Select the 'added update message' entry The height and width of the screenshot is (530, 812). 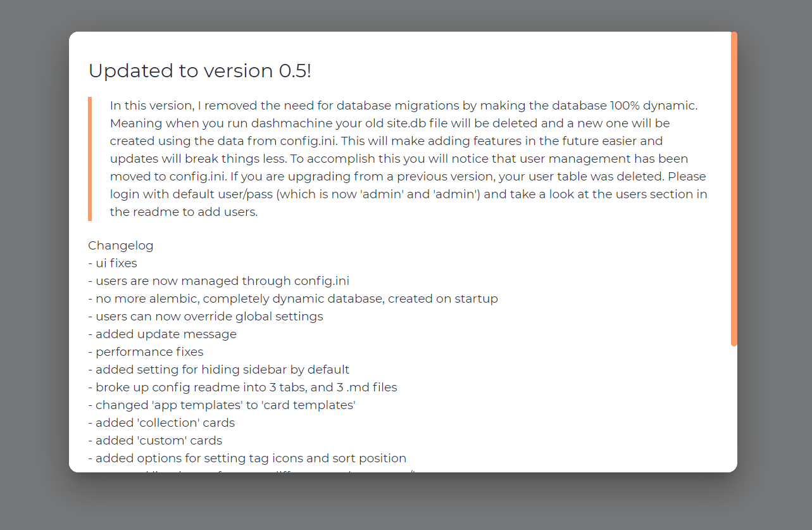(x=163, y=334)
